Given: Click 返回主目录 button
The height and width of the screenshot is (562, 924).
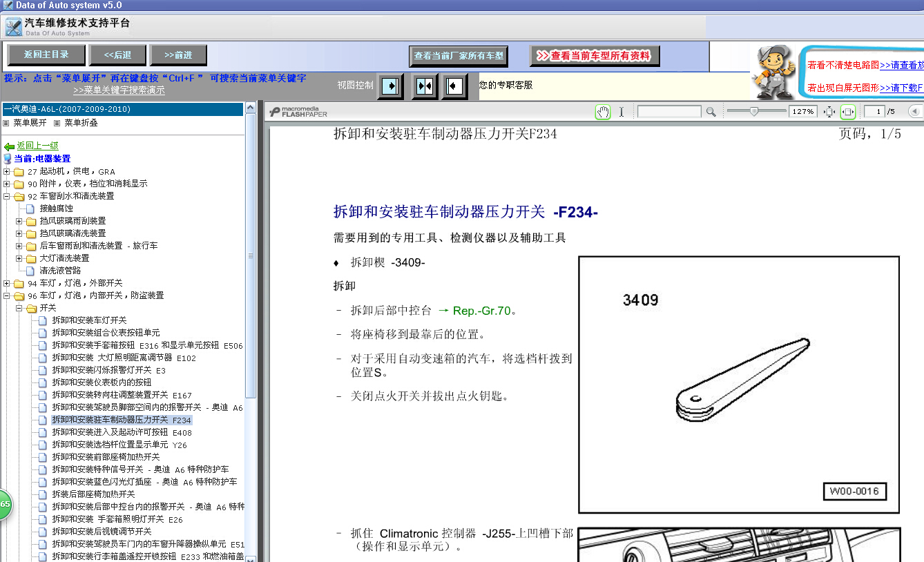Looking at the screenshot, I should (x=46, y=55).
